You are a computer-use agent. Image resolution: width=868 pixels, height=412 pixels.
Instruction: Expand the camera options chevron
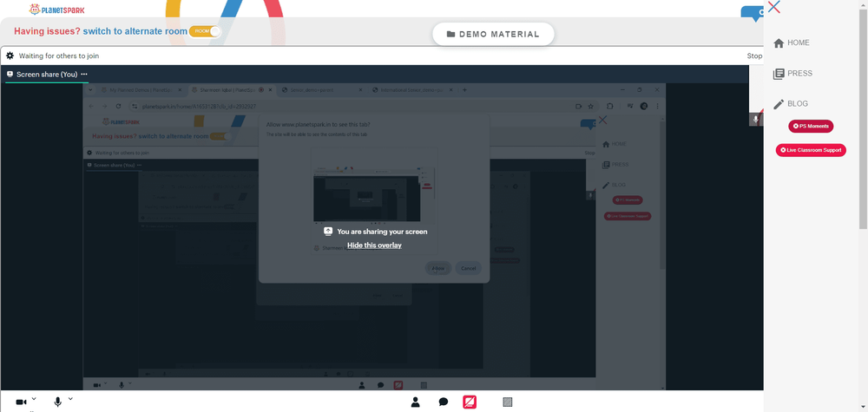[x=34, y=399]
